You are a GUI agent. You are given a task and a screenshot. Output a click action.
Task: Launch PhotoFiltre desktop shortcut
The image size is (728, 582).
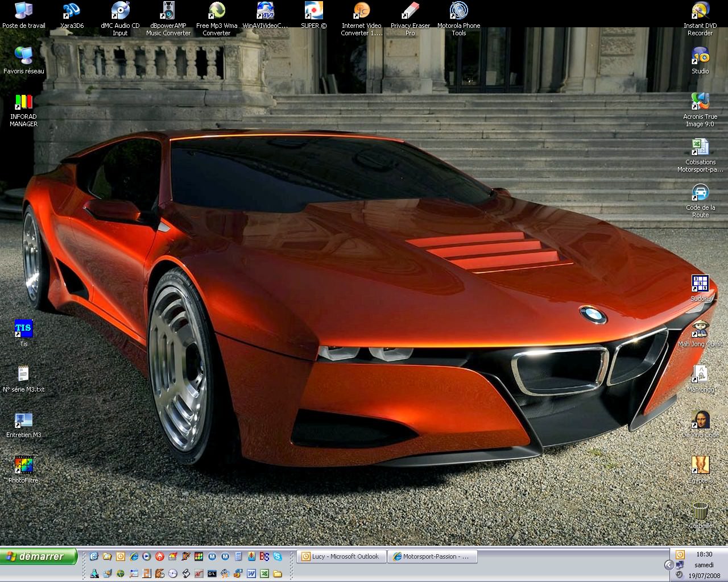click(x=23, y=470)
